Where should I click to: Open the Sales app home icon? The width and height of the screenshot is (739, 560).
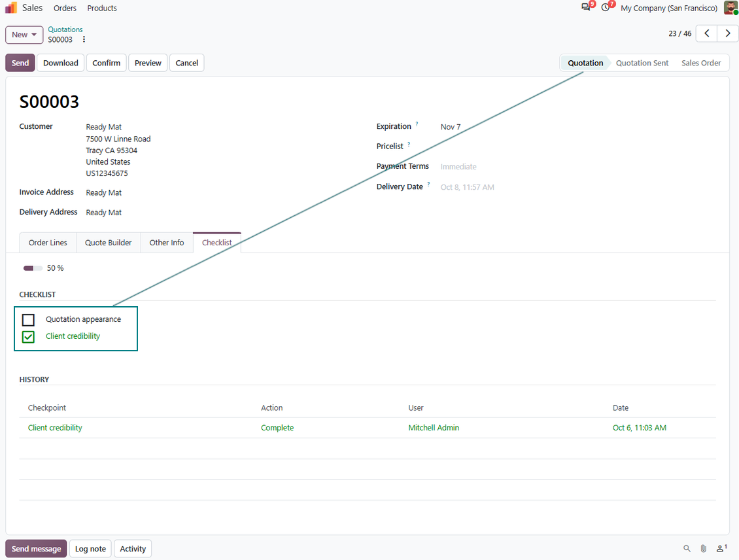11,8
